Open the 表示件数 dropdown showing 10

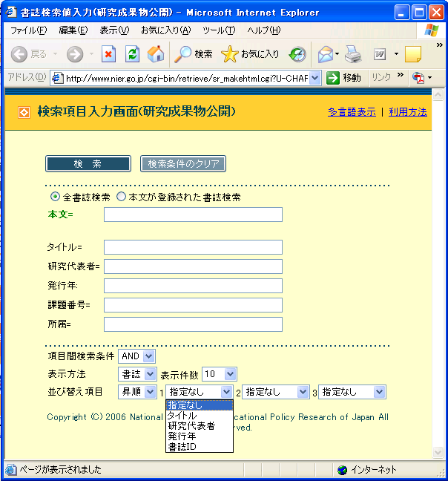(220, 374)
